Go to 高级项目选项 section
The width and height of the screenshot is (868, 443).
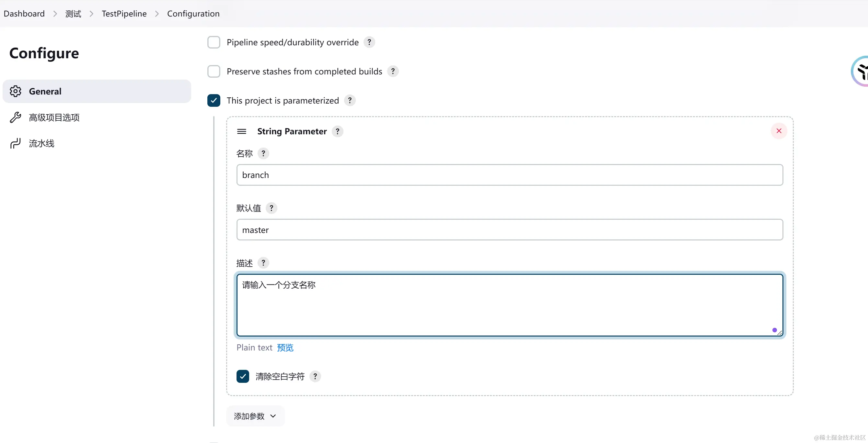click(54, 117)
